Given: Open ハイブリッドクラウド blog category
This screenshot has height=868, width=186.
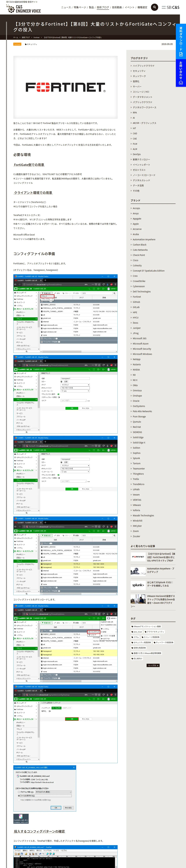Looking at the screenshot, I should (143, 66).
